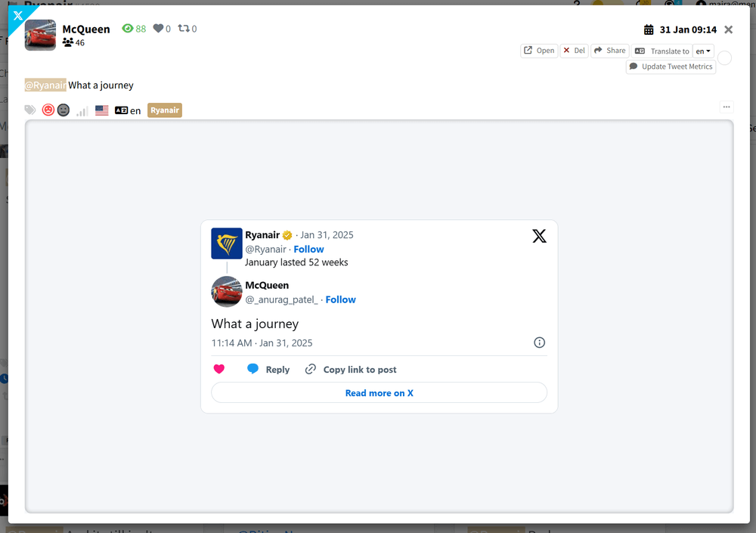This screenshot has height=533, width=756.
Task: Click the X logo in the embedded tweet
Action: tap(539, 236)
